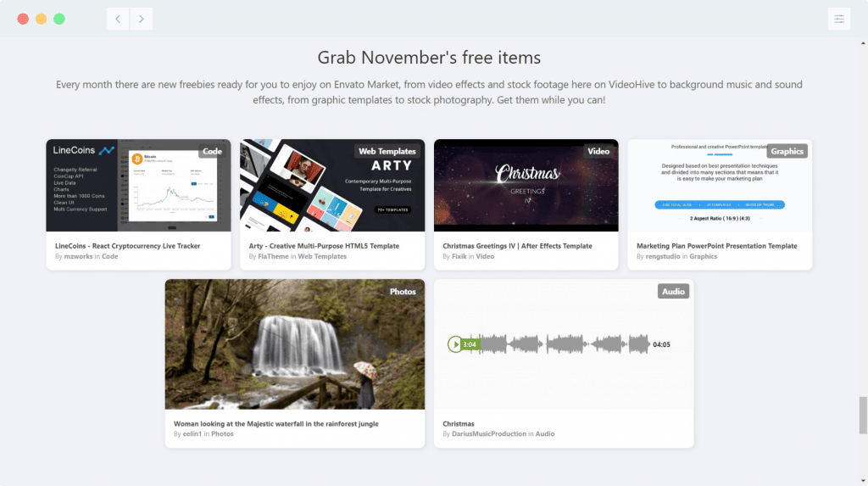Viewport: 868px width, 486px height.
Task: Click the Graphics category badge
Action: (787, 151)
